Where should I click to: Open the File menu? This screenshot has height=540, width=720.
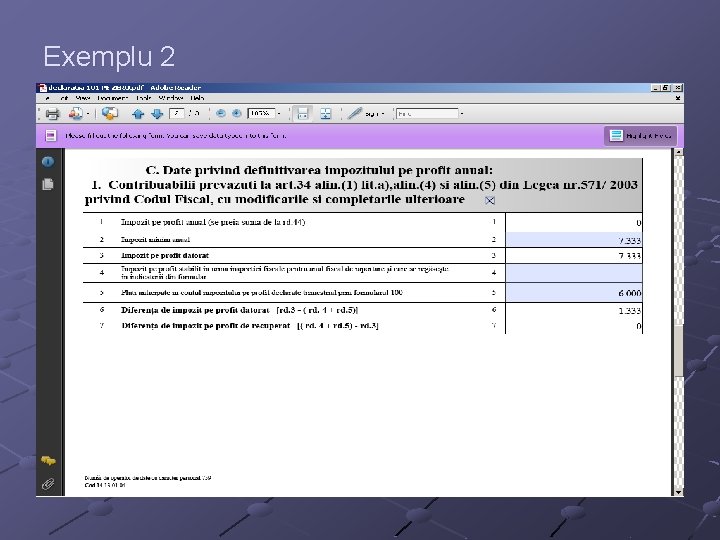[47, 98]
